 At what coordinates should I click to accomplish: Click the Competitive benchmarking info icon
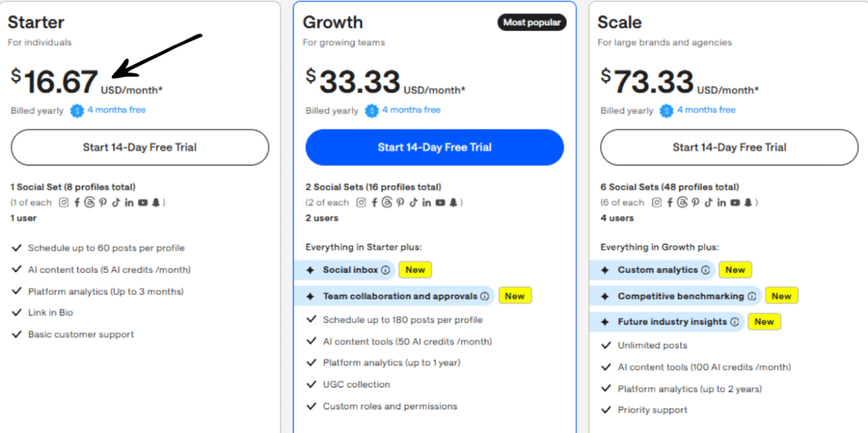click(x=753, y=295)
